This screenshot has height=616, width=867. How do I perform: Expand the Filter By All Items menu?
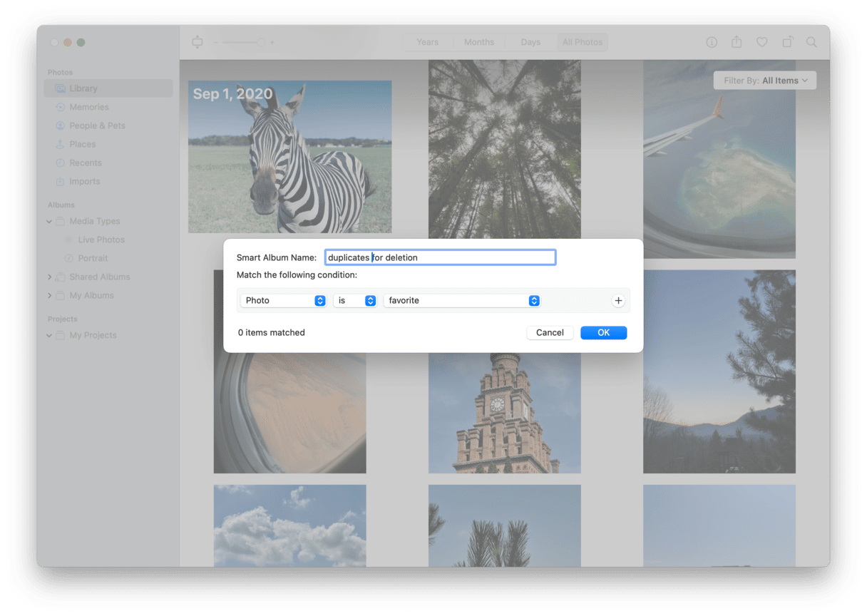tap(765, 81)
